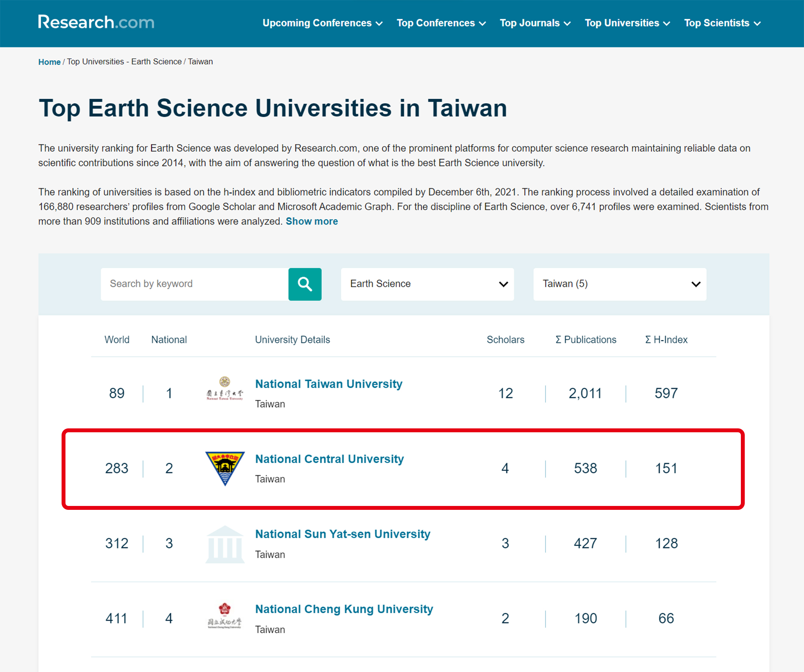Click the teal search magnifier button
Image resolution: width=804 pixels, height=672 pixels.
click(x=305, y=284)
